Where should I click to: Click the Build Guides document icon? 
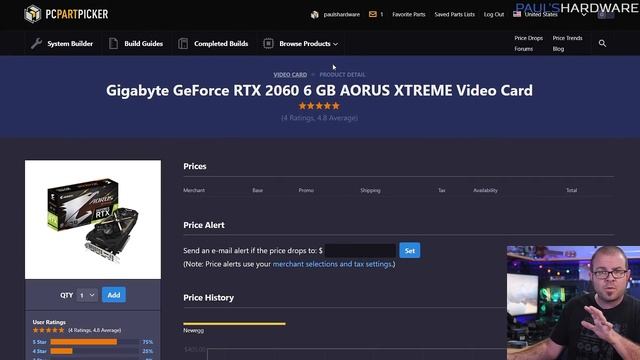pos(113,43)
